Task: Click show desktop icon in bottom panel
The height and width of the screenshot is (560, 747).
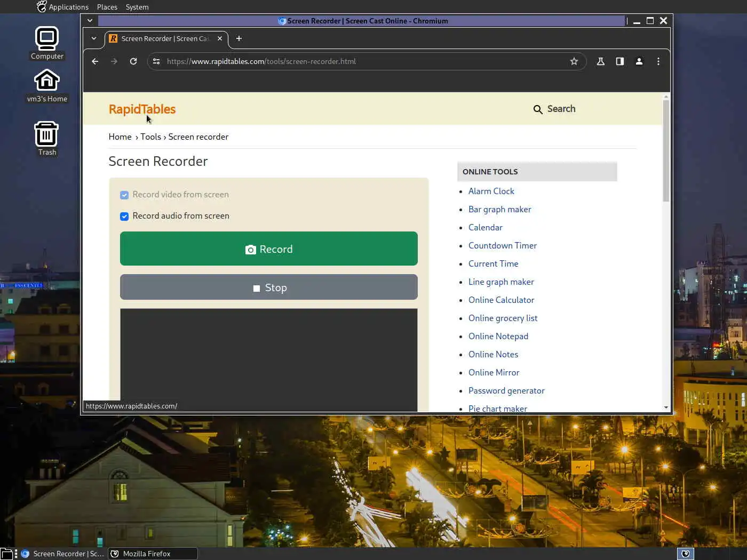Action: point(6,554)
